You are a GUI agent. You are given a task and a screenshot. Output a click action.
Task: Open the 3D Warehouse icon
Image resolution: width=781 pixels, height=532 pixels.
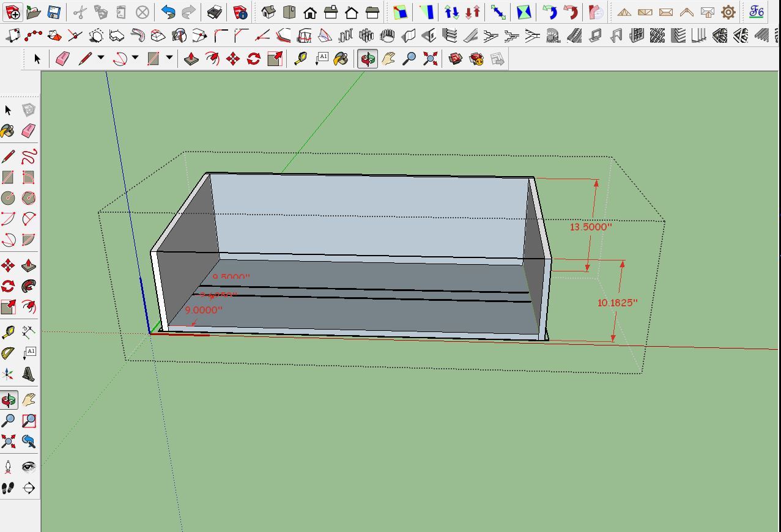(455, 59)
